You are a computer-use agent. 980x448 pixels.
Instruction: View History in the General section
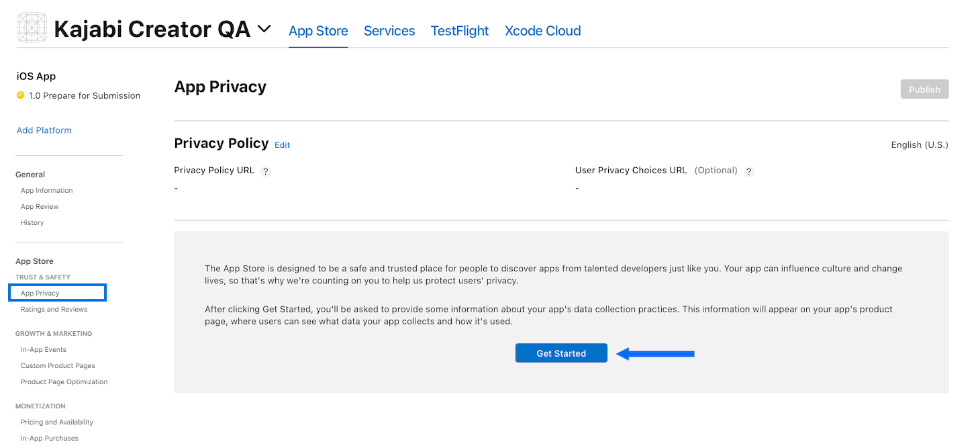[x=32, y=223]
